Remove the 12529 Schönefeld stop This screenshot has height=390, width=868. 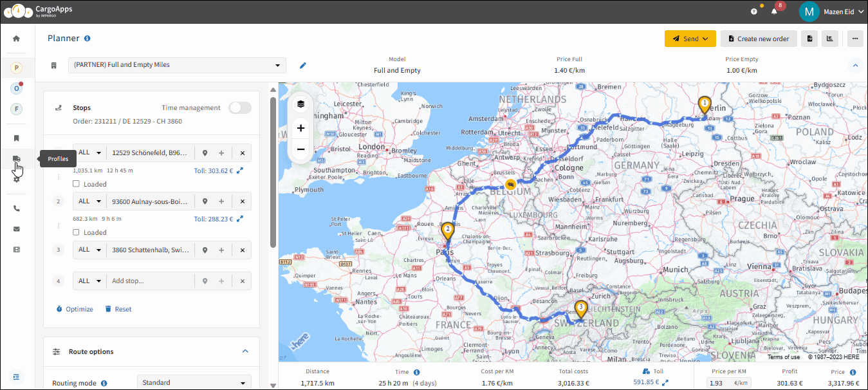243,153
